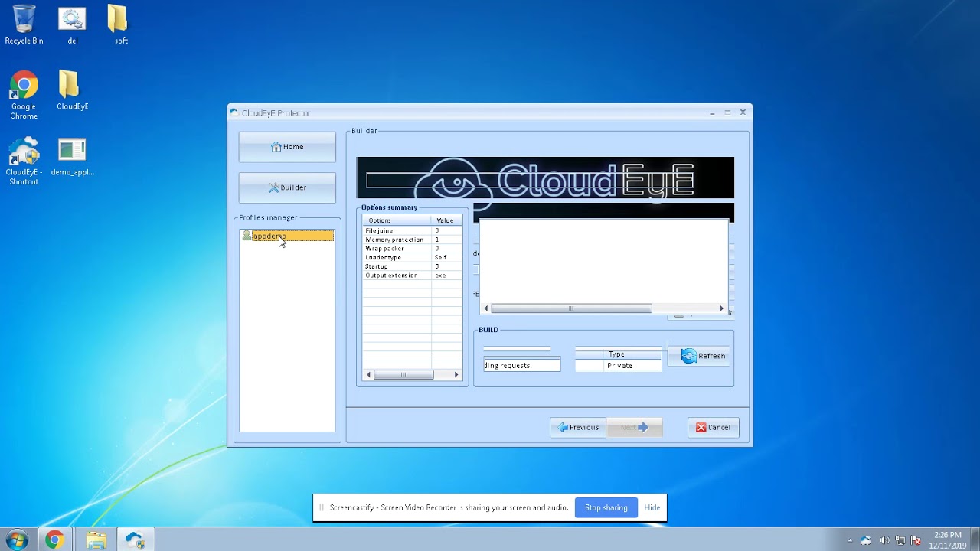Click the white panel's left scroll arrow
This screenshot has height=551, width=980.
(485, 308)
